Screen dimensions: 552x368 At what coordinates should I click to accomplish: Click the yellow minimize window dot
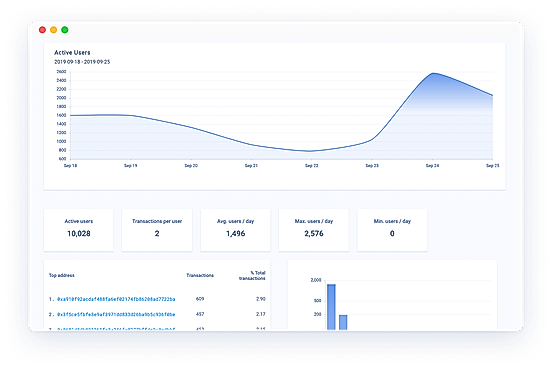(x=54, y=30)
